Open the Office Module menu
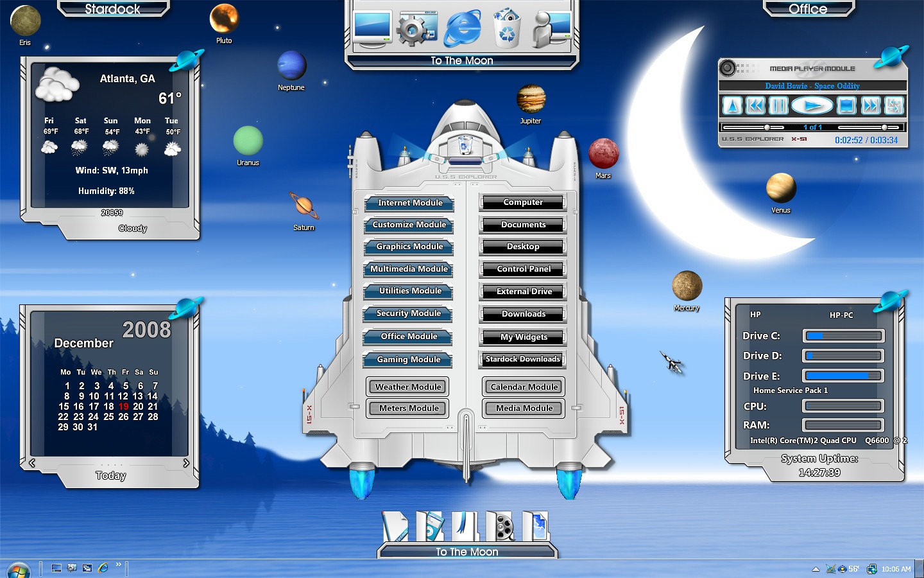The image size is (924, 578). coord(408,337)
